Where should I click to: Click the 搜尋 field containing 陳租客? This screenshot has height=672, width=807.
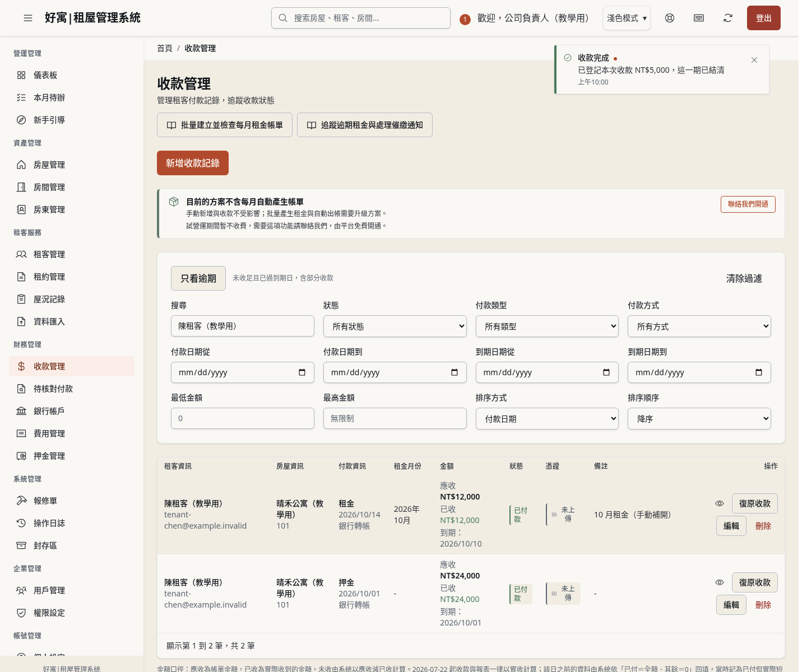tap(243, 326)
